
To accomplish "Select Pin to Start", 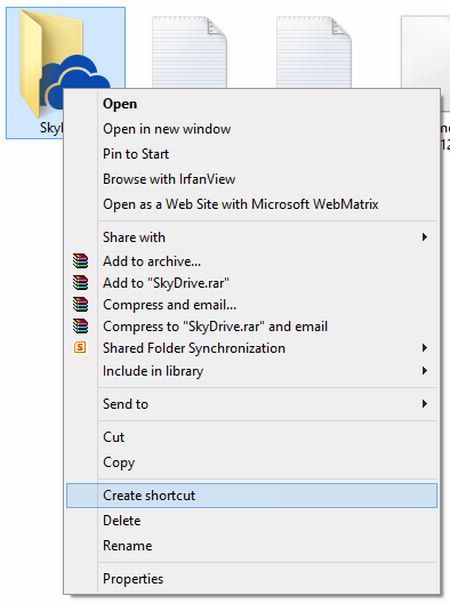I will point(252,154).
